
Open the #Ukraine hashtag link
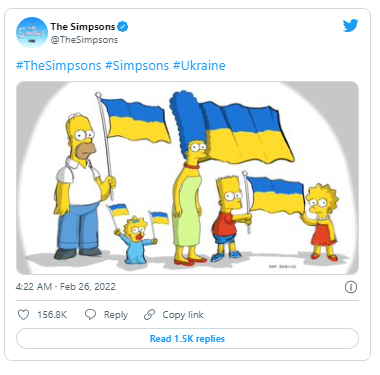point(199,66)
